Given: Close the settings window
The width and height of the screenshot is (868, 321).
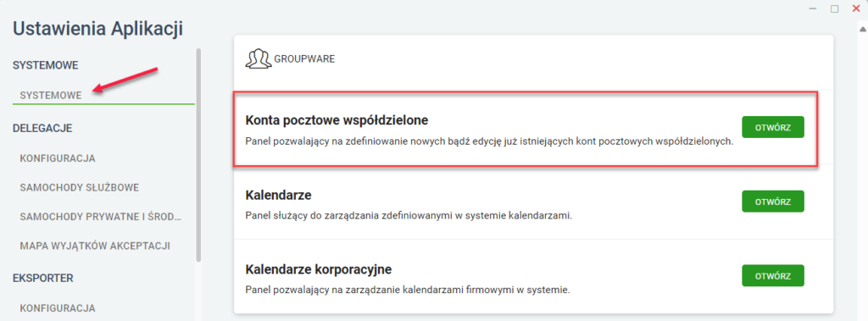Looking at the screenshot, I should point(856,8).
